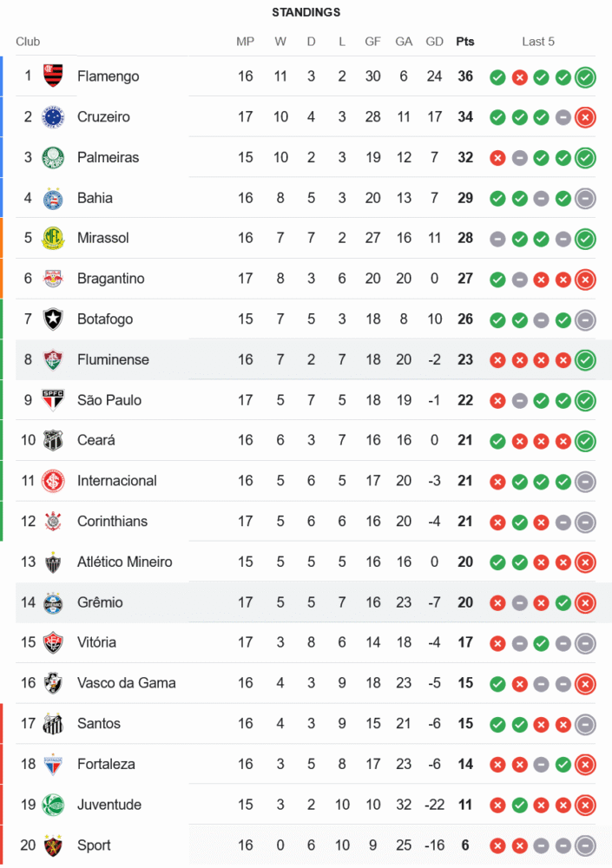Click the MP column header

coord(246,42)
